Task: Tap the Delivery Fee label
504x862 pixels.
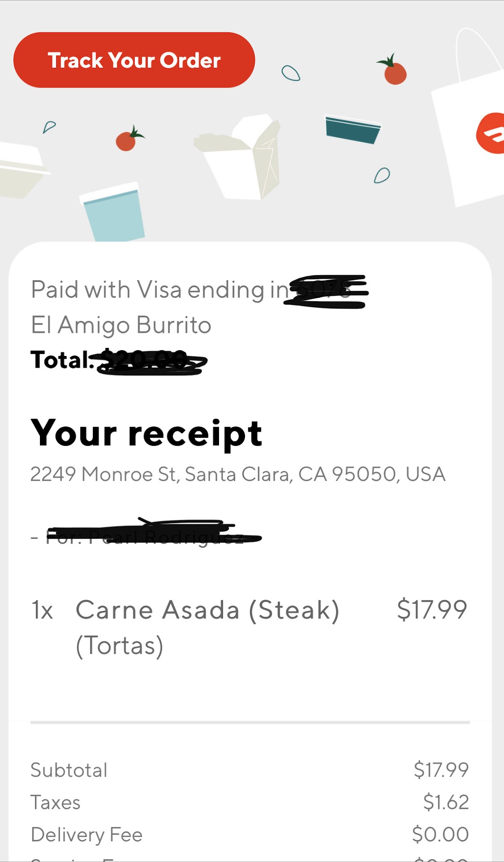Action: (x=87, y=835)
